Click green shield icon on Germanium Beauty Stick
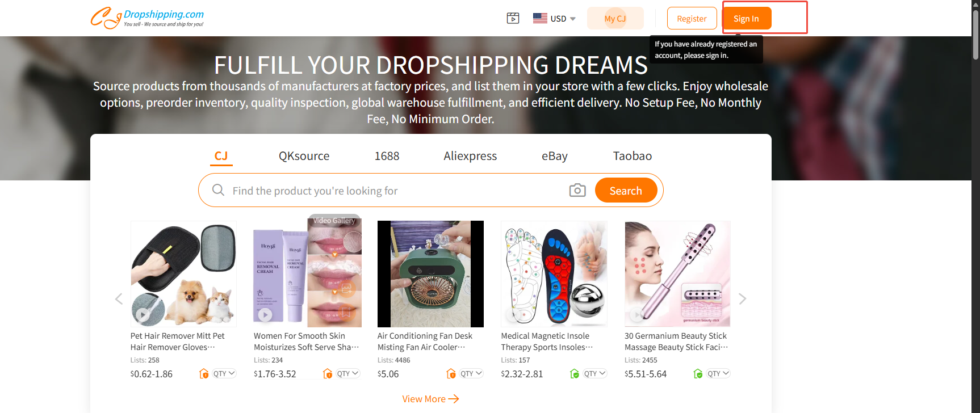The image size is (980, 413). [x=698, y=373]
